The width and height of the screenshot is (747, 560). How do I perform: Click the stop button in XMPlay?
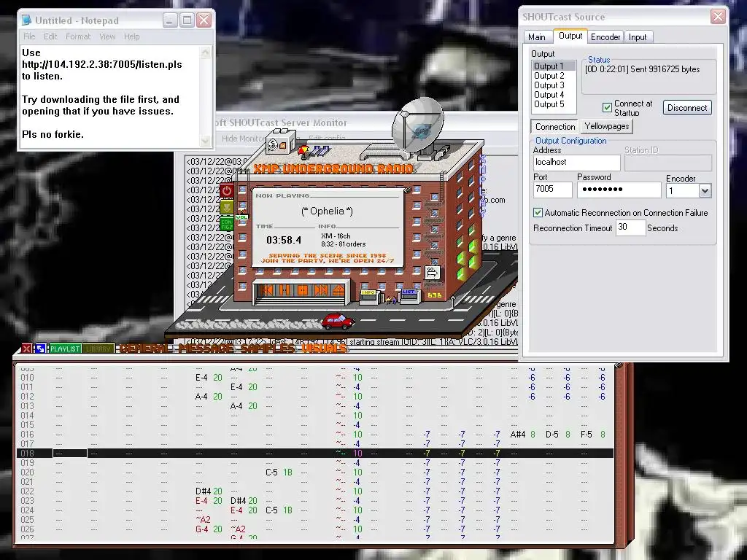pos(303,289)
